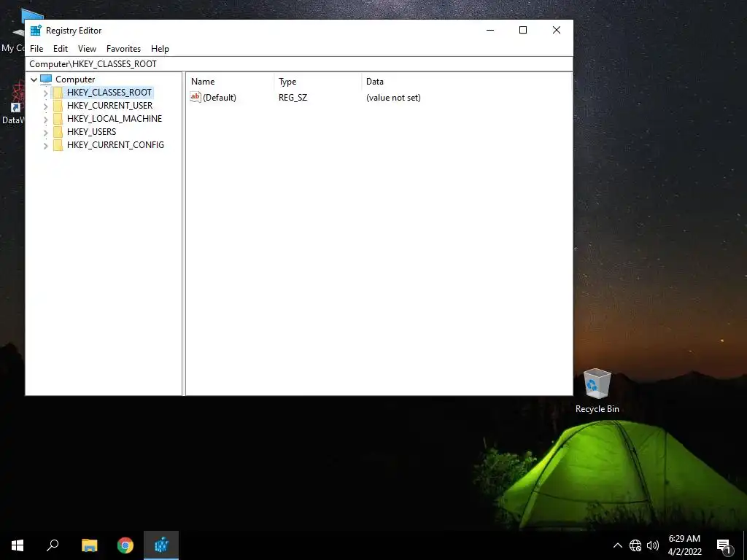Open the taskbar clock and date

[x=684, y=545]
